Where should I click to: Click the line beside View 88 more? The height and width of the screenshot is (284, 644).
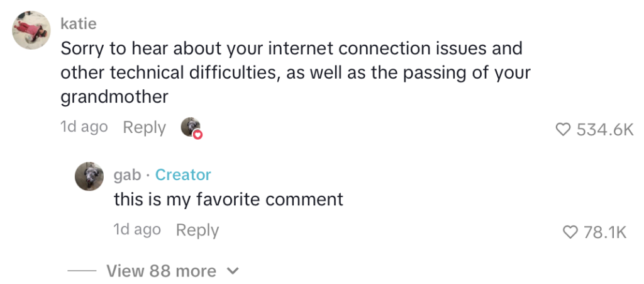point(82,271)
